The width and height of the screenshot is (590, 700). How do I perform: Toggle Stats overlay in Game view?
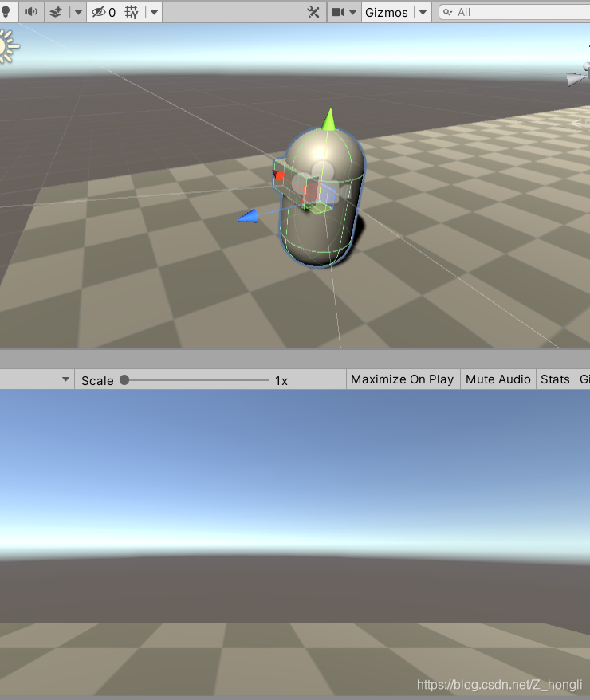[x=555, y=379]
